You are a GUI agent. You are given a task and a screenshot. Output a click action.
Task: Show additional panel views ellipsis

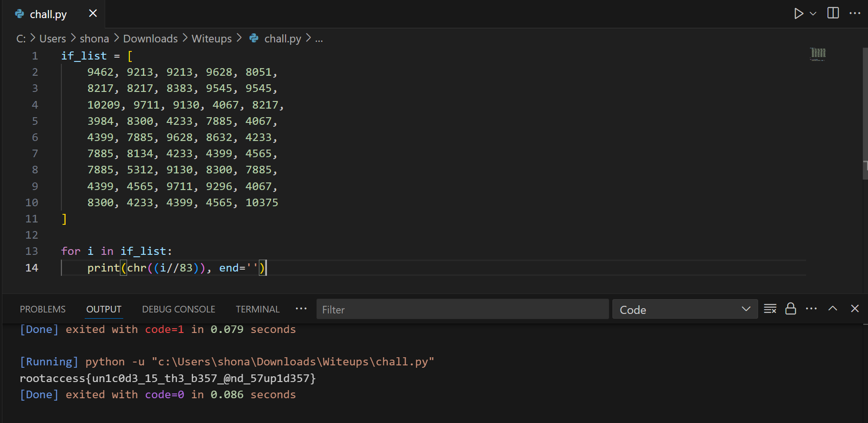click(301, 309)
